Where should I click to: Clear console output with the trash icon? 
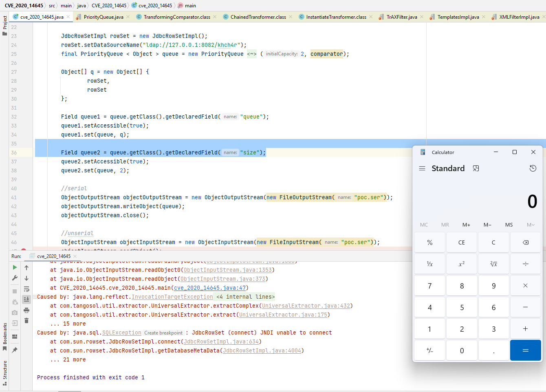(x=26, y=321)
